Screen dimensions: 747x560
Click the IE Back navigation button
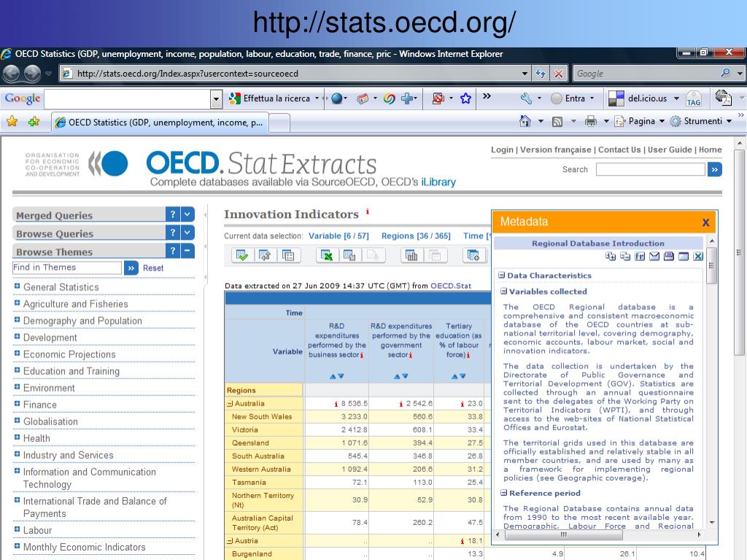click(x=12, y=74)
